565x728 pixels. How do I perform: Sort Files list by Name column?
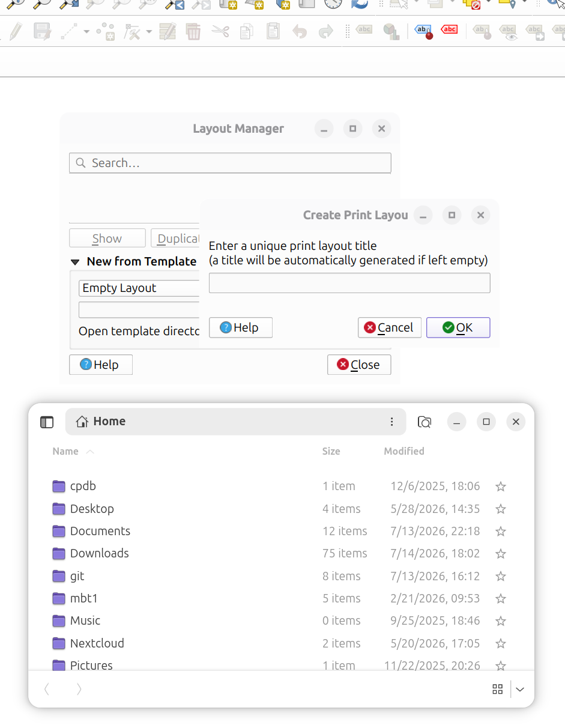click(73, 451)
